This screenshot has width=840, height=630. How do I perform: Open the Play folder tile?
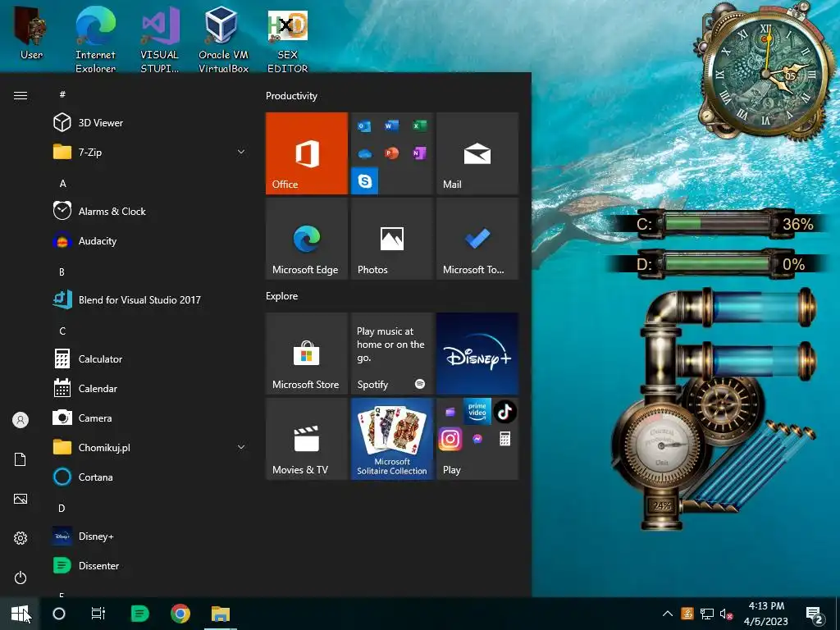[x=477, y=439]
